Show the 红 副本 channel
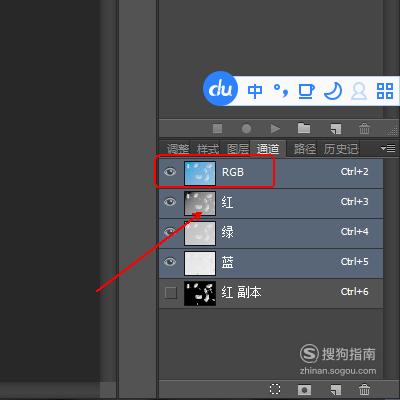Screen dimensions: 400x400 click(171, 293)
